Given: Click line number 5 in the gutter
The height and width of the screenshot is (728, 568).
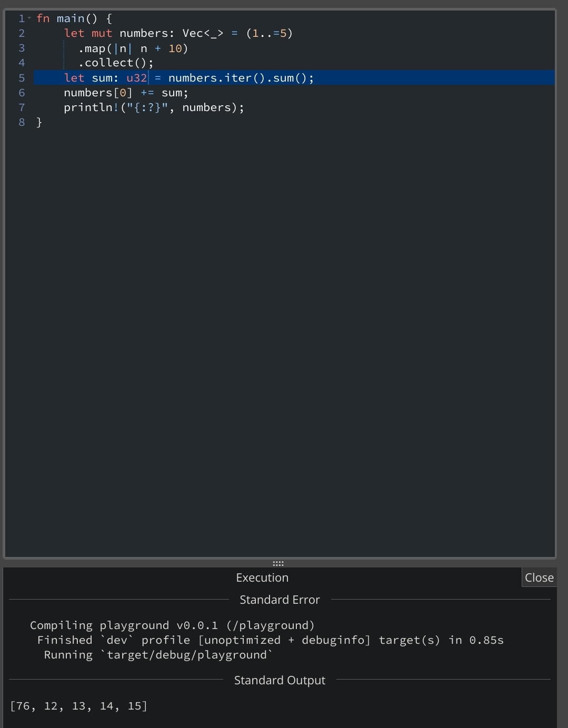Looking at the screenshot, I should click(x=22, y=78).
